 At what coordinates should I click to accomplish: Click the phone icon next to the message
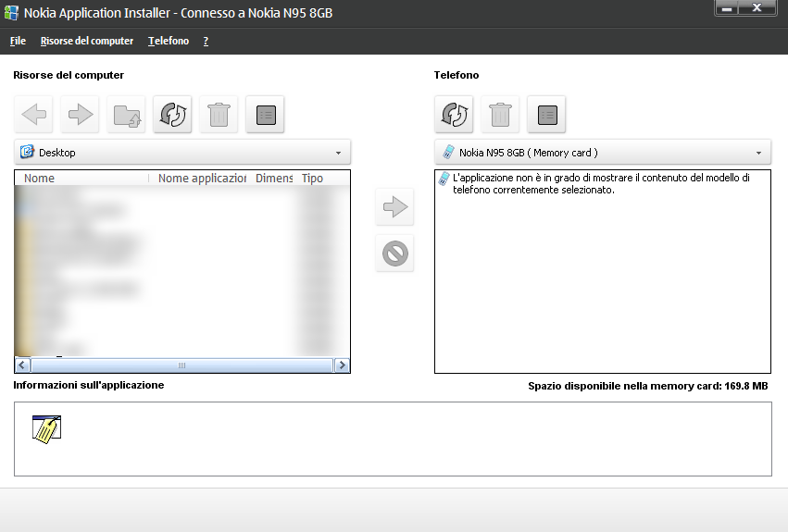click(x=444, y=179)
